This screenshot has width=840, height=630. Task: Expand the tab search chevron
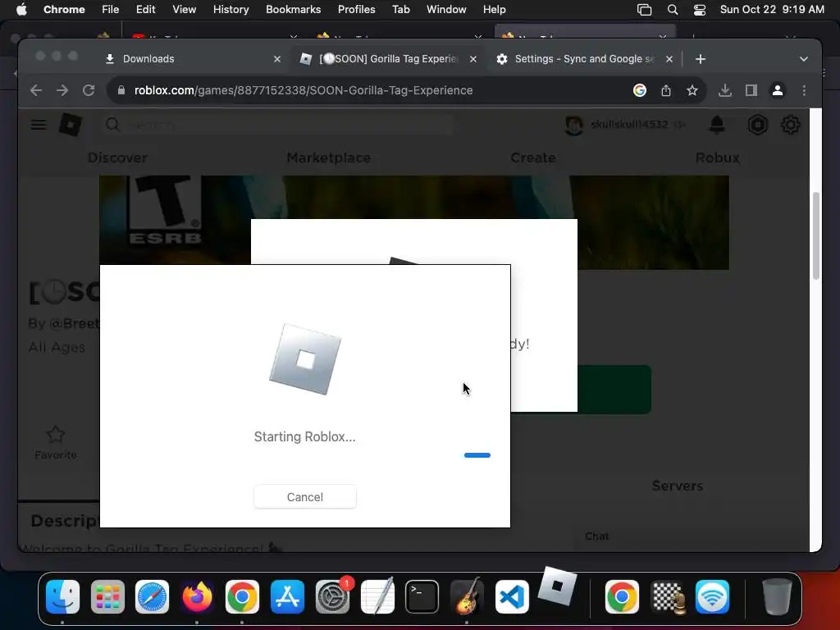tap(804, 59)
